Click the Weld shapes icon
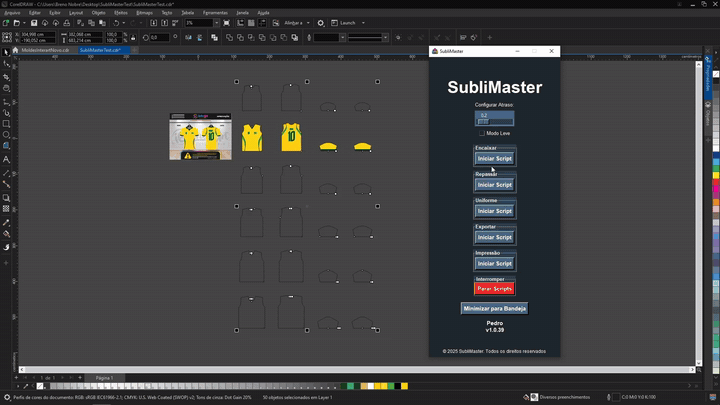This screenshot has width=720, height=405. tap(229, 38)
